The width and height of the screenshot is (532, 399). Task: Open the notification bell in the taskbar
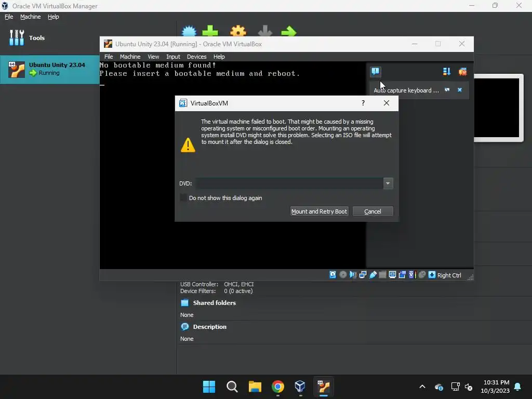(x=518, y=387)
